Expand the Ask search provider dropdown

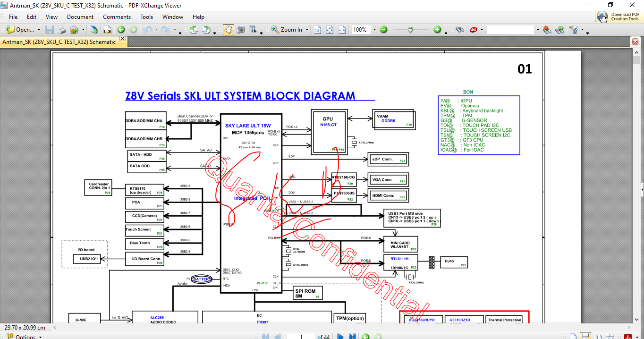pyautogui.click(x=482, y=30)
